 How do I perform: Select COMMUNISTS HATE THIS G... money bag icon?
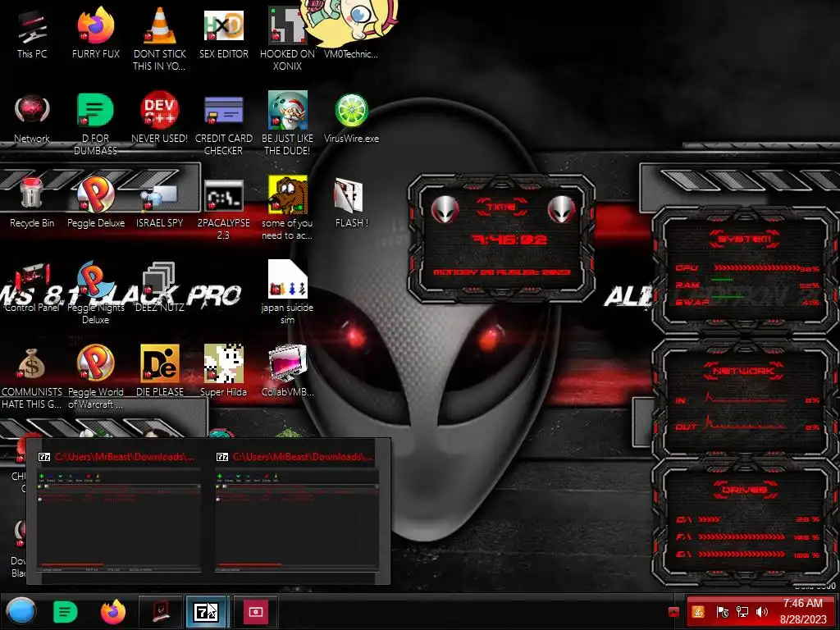click(x=32, y=377)
